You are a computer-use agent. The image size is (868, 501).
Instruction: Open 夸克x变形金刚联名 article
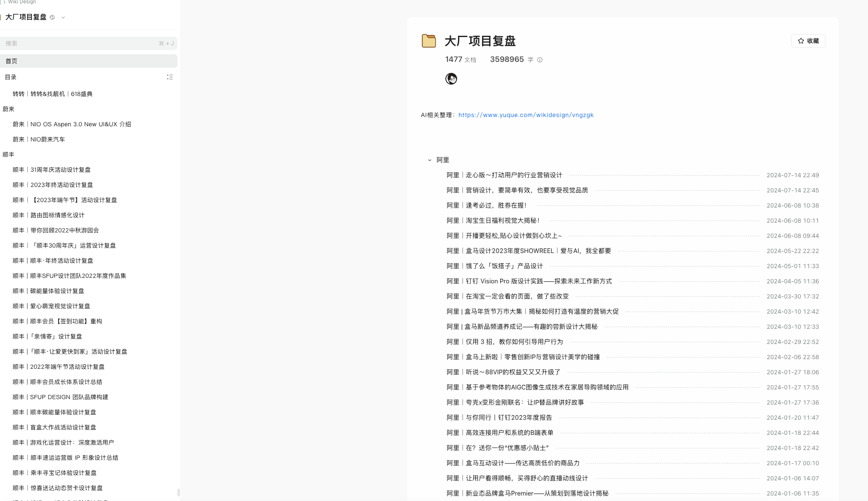pos(515,402)
